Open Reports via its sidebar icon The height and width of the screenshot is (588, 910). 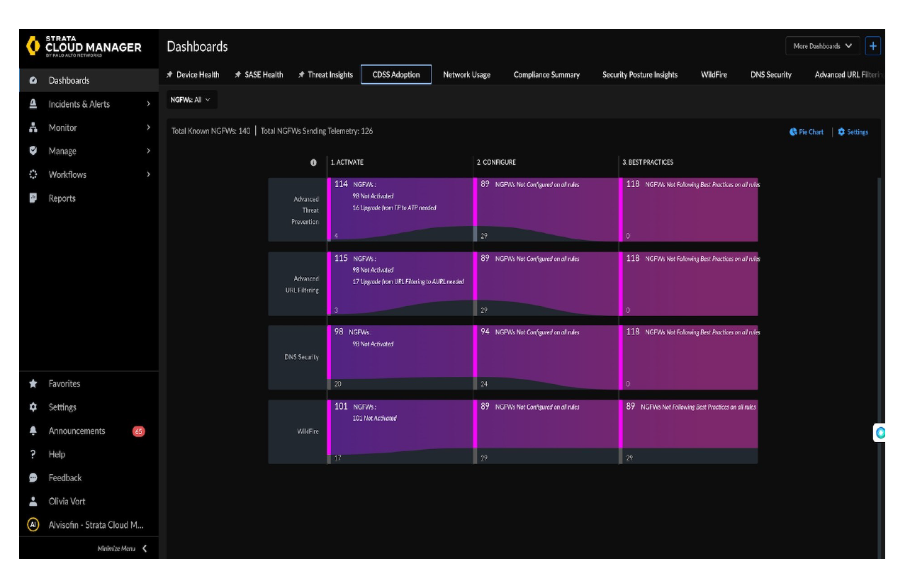point(33,198)
